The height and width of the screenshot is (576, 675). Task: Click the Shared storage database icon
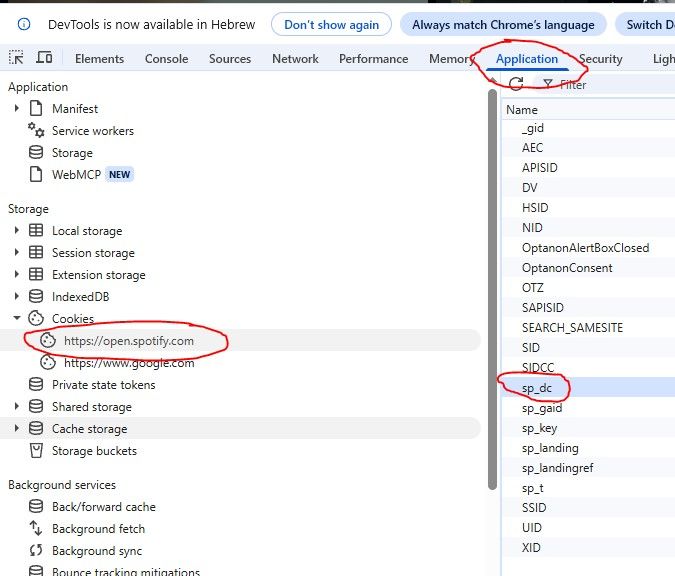36,406
